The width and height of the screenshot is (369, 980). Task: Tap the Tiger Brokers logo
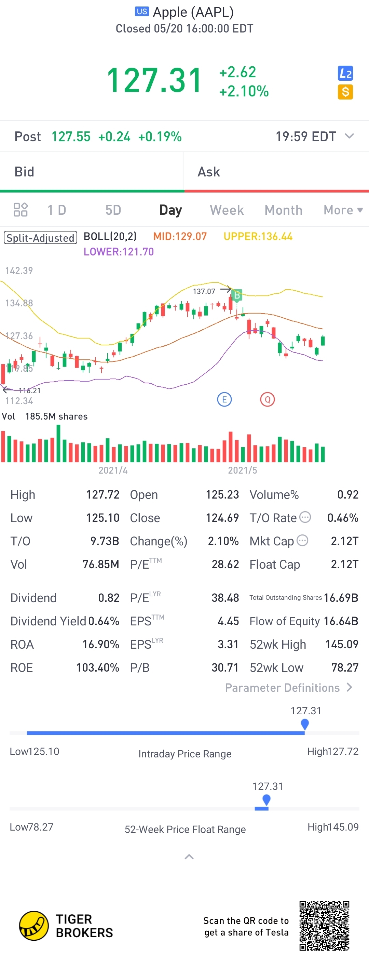point(34,926)
